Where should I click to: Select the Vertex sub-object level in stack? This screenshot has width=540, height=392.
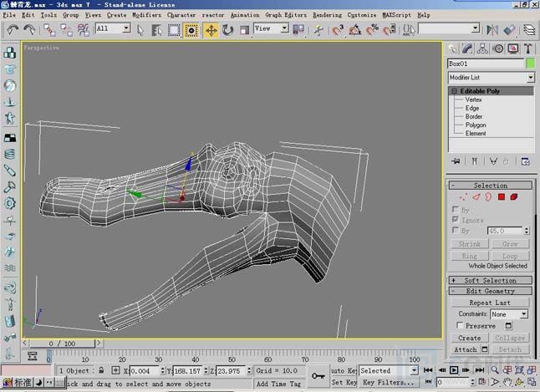click(473, 99)
